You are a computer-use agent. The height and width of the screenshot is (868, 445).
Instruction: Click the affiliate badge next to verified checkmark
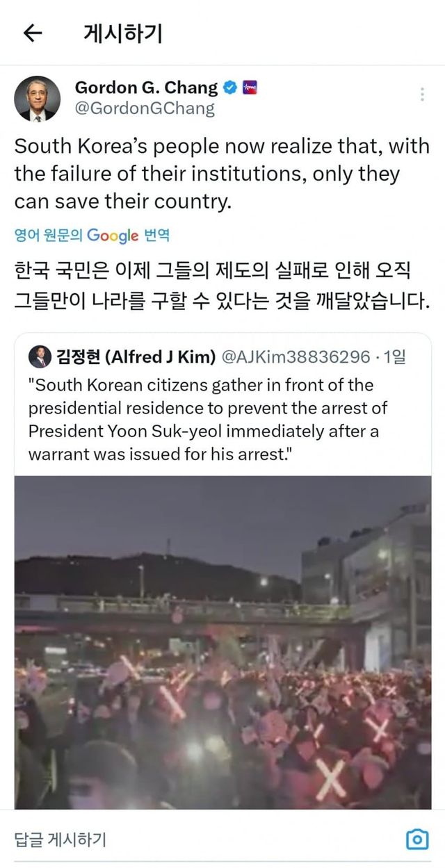point(250,88)
